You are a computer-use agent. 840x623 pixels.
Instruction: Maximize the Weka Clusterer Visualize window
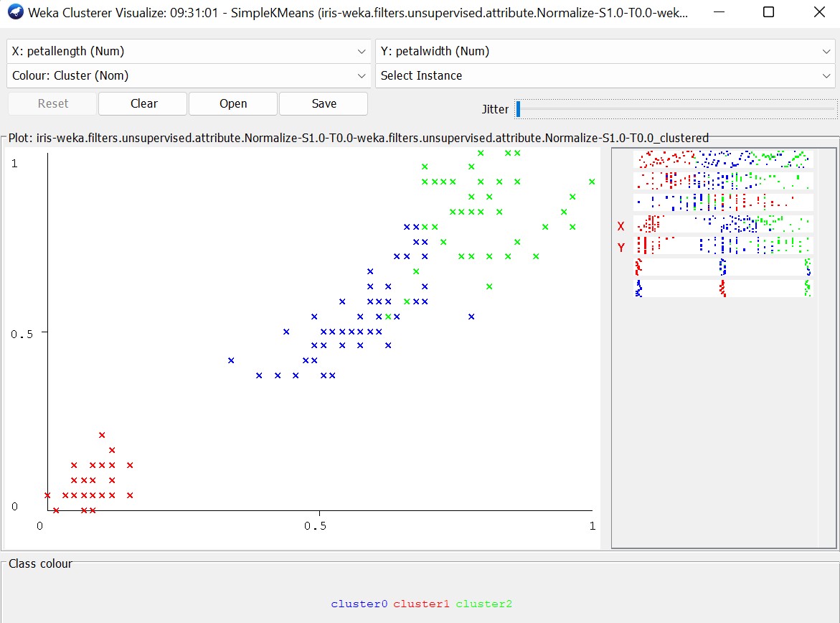point(768,12)
